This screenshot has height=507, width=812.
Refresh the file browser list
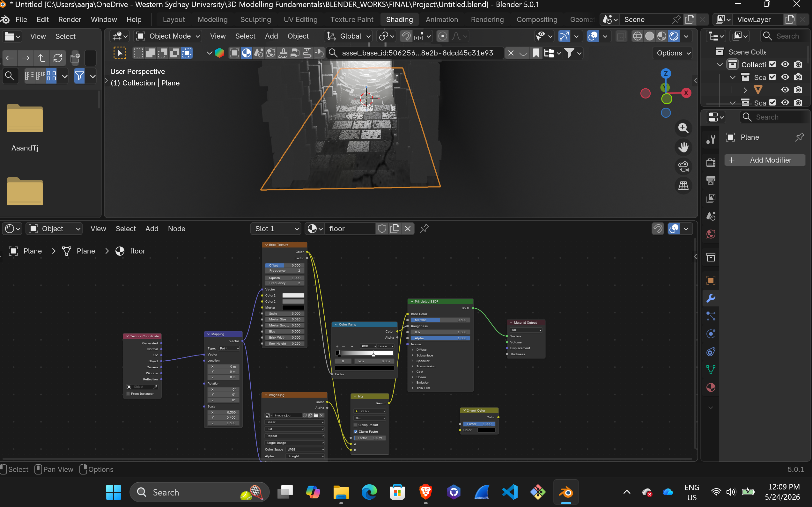point(58,58)
